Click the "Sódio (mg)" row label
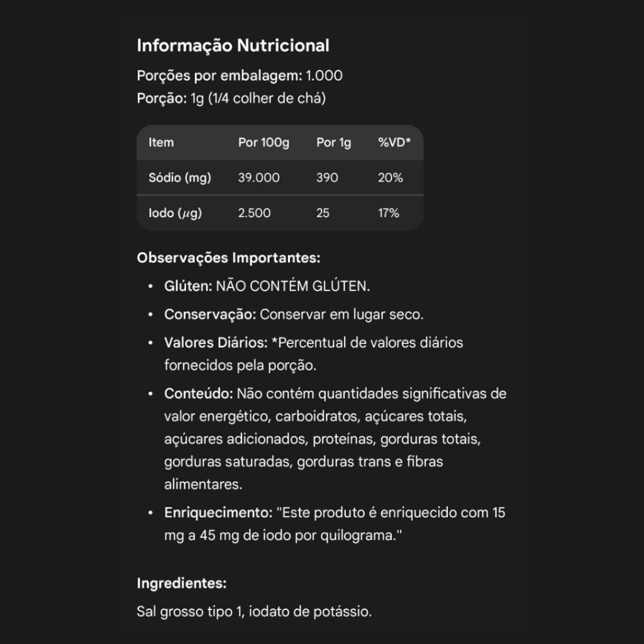Screen dimensions: 644x644 pos(180,178)
